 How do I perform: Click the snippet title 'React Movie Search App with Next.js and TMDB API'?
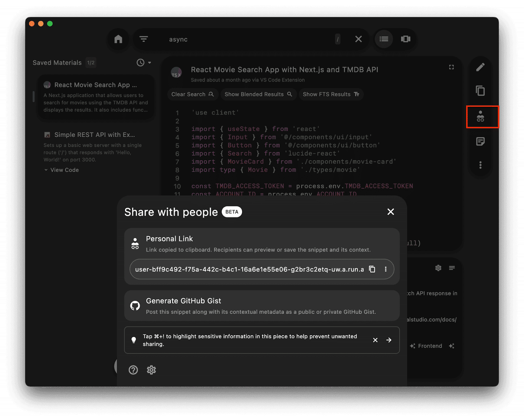click(284, 70)
